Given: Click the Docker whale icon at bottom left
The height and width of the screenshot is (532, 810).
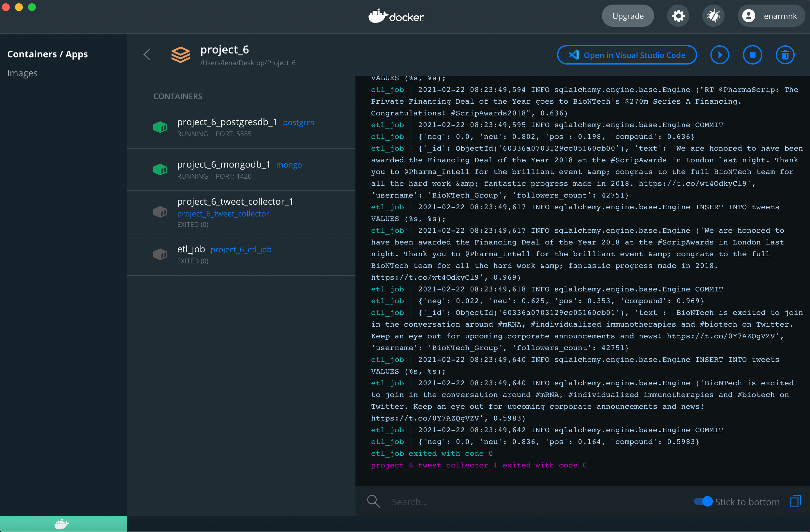Looking at the screenshot, I should 61,524.
